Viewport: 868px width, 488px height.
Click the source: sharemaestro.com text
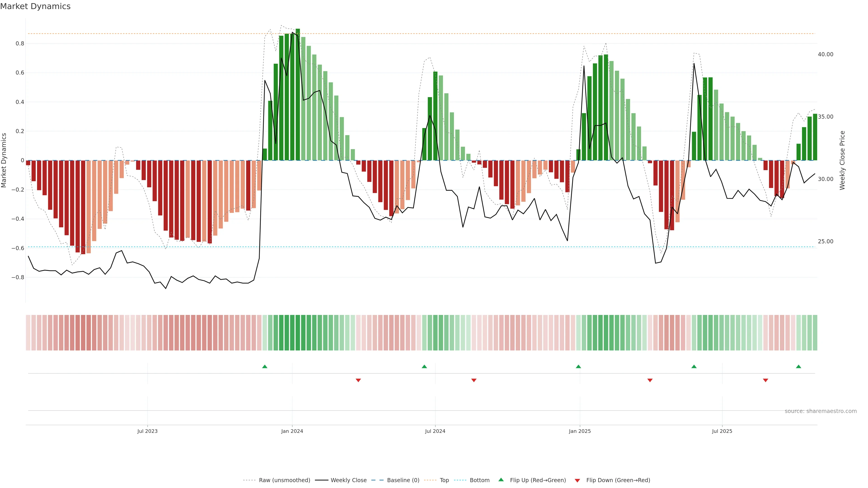[821, 411]
